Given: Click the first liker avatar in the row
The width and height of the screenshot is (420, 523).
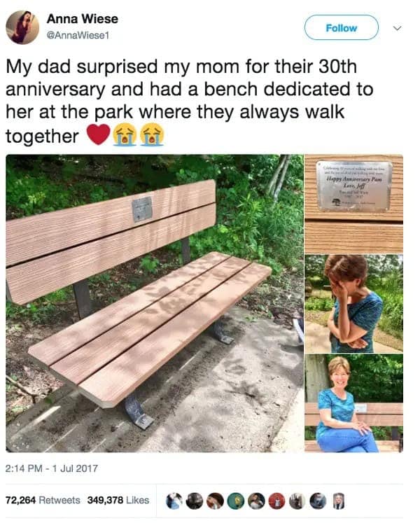Looking at the screenshot, I should point(175,501).
